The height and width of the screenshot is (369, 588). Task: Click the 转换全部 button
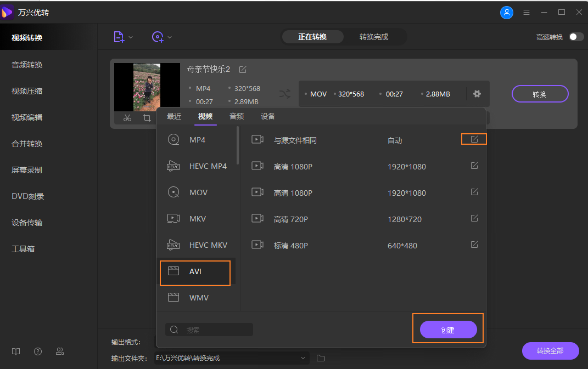(x=550, y=351)
